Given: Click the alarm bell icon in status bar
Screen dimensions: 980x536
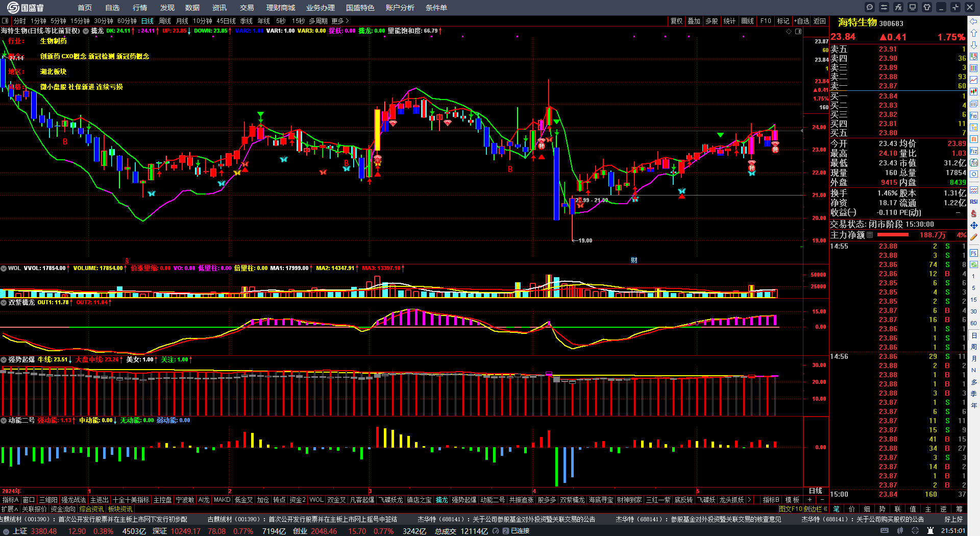Looking at the screenshot, I should (x=930, y=531).
